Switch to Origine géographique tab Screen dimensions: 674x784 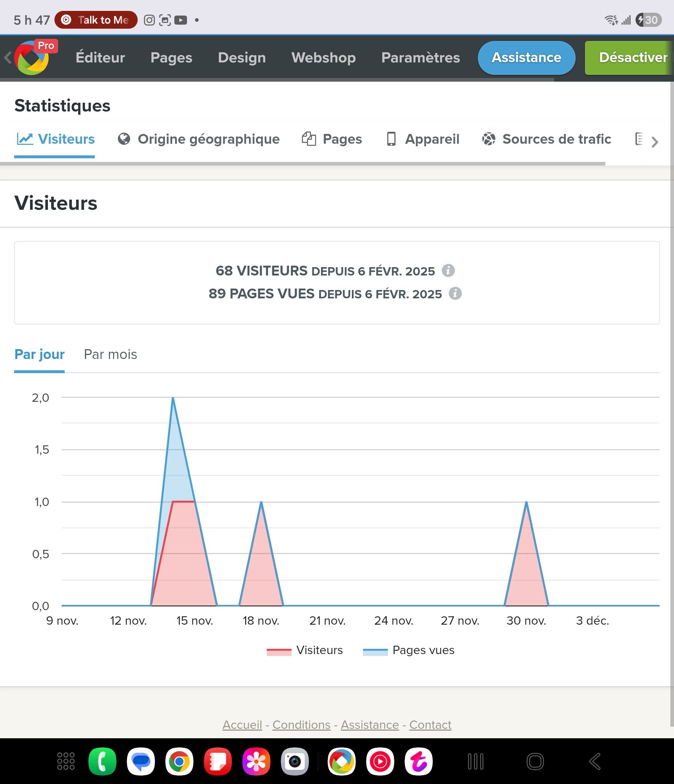[199, 139]
